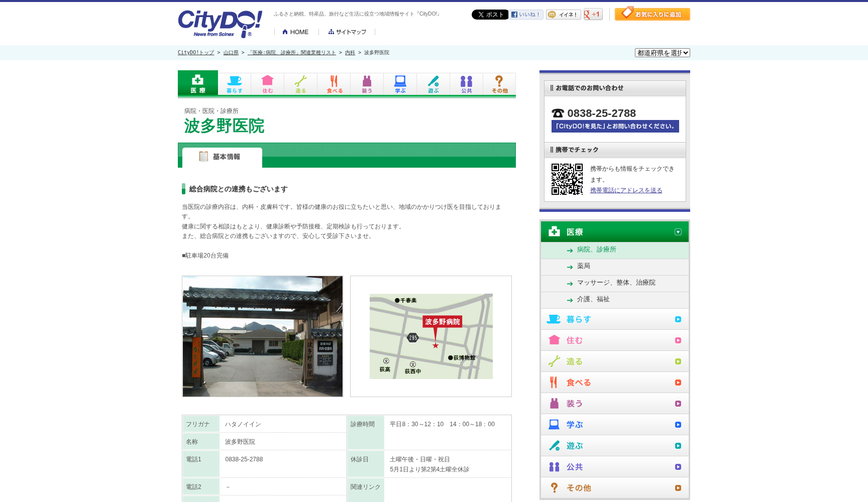868x502 pixels.
Task: Open the 遊ぶ category icon
Action: tap(433, 84)
